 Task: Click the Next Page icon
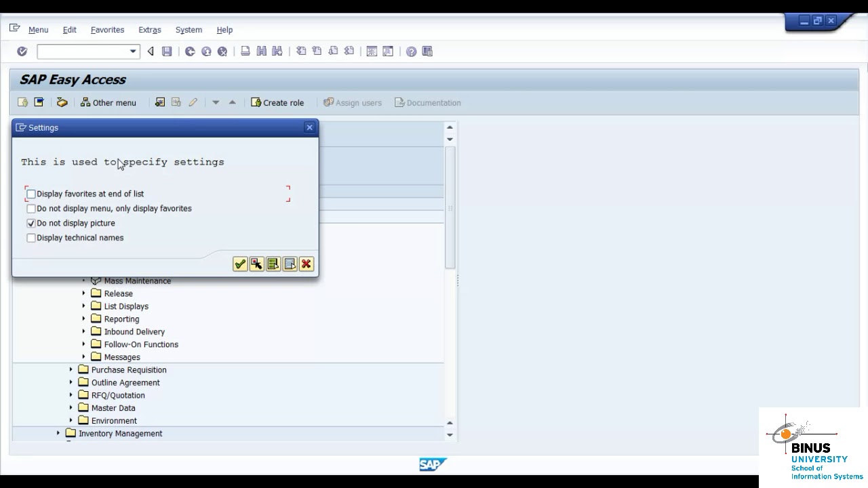point(333,52)
